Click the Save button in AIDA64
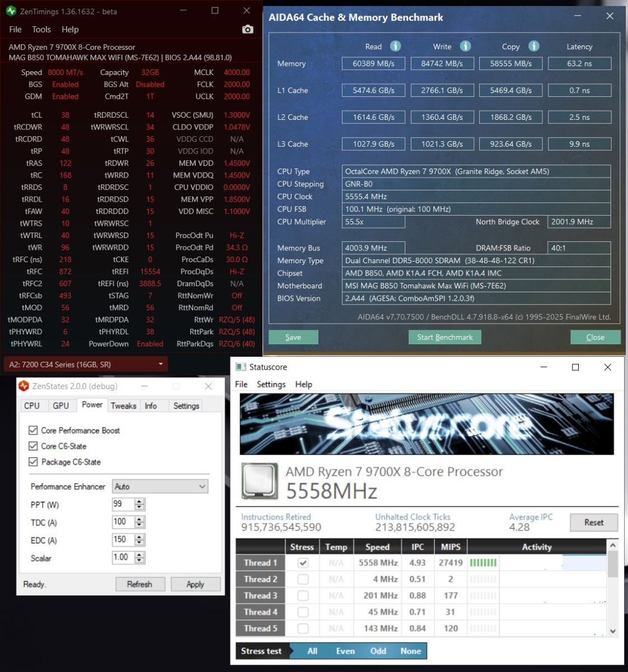 (293, 337)
